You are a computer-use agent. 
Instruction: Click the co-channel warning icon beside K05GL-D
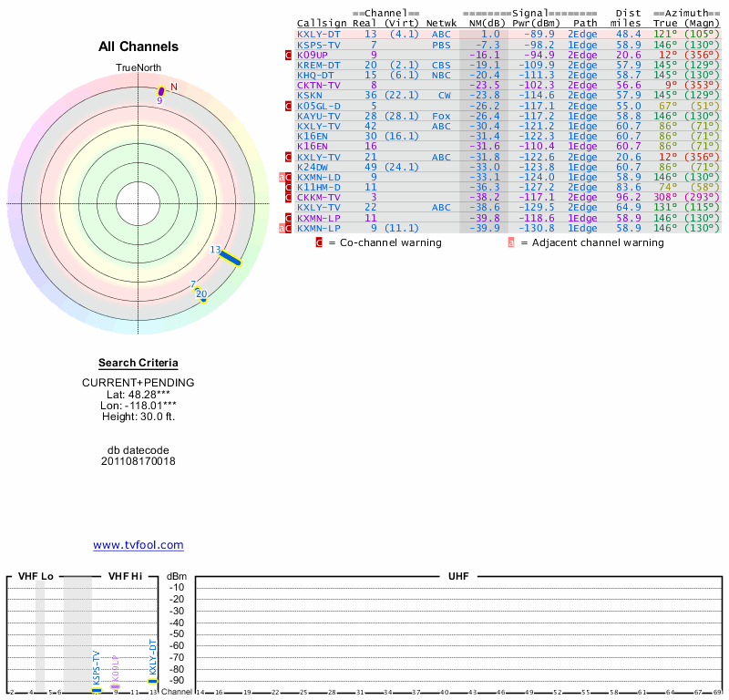(289, 106)
